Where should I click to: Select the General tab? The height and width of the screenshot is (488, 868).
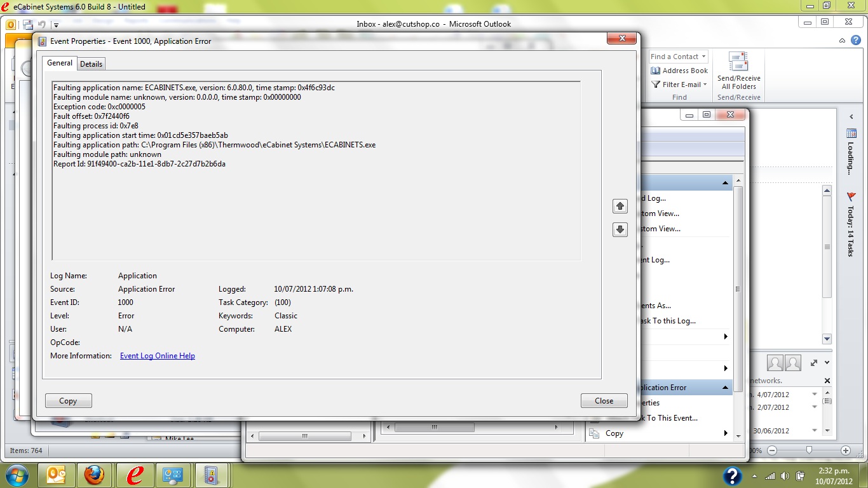[x=60, y=63]
